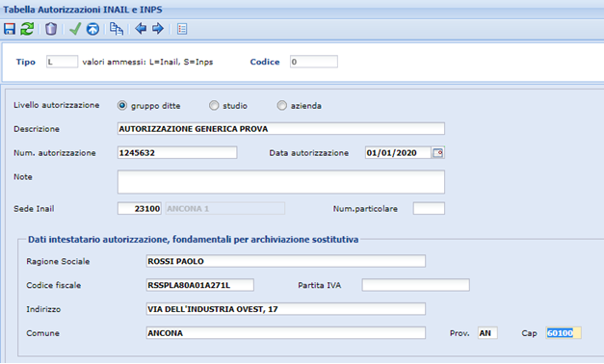The image size is (604, 364).
Task: Select the studio radio button
Action: pos(214,106)
